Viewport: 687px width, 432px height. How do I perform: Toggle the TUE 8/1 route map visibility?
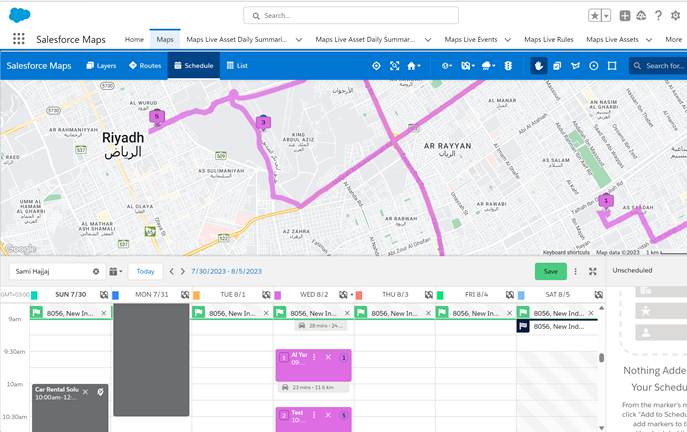pyautogui.click(x=266, y=295)
